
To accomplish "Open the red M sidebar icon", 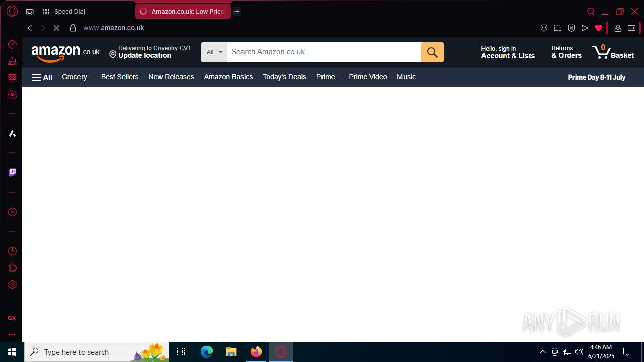I will (12, 95).
